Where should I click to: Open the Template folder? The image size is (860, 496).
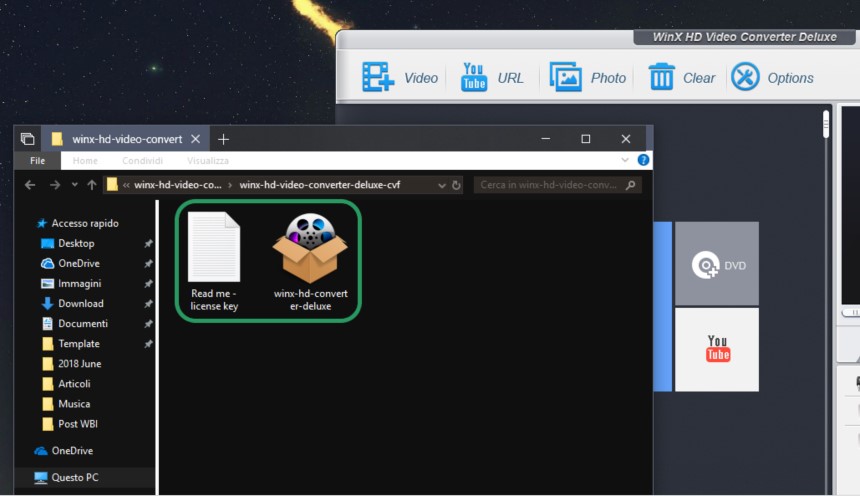78,344
